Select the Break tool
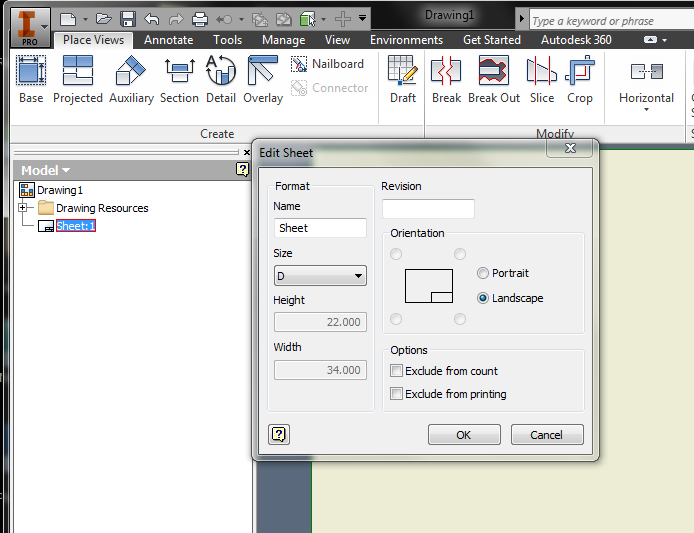Image resolution: width=694 pixels, height=533 pixels. coord(446,80)
